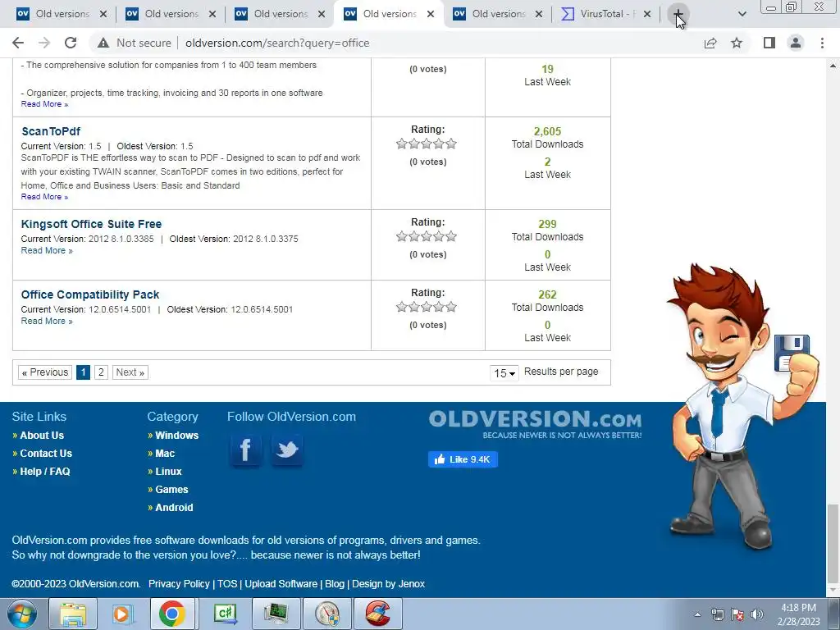Screen dimensions: 840x630
Task: Launch media player from the taskbar
Action: point(122,614)
